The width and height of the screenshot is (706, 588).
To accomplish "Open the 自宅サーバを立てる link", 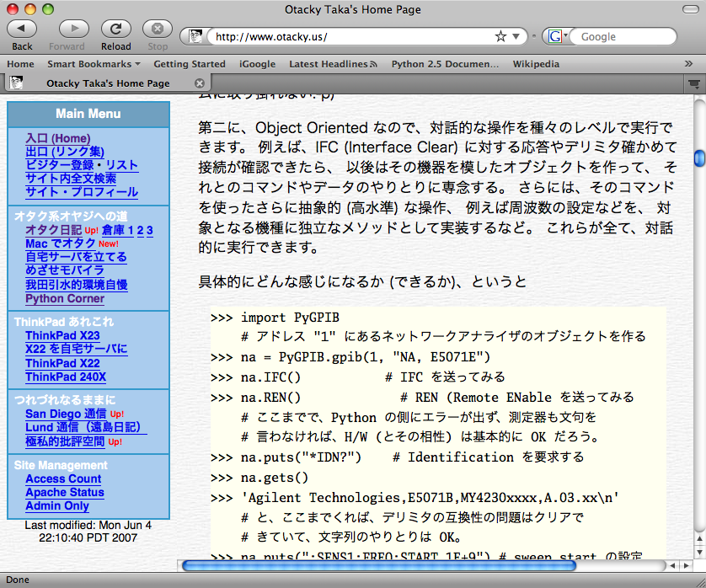I will click(x=76, y=257).
